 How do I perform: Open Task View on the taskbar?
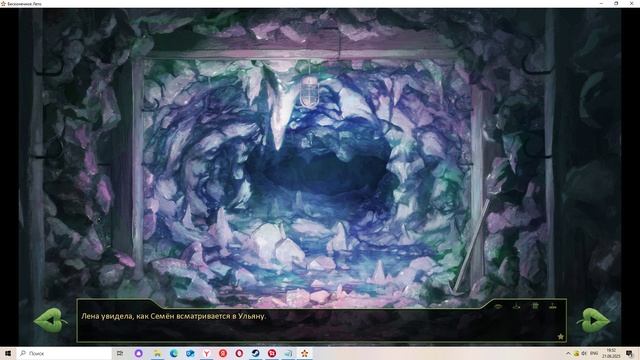tap(120, 353)
